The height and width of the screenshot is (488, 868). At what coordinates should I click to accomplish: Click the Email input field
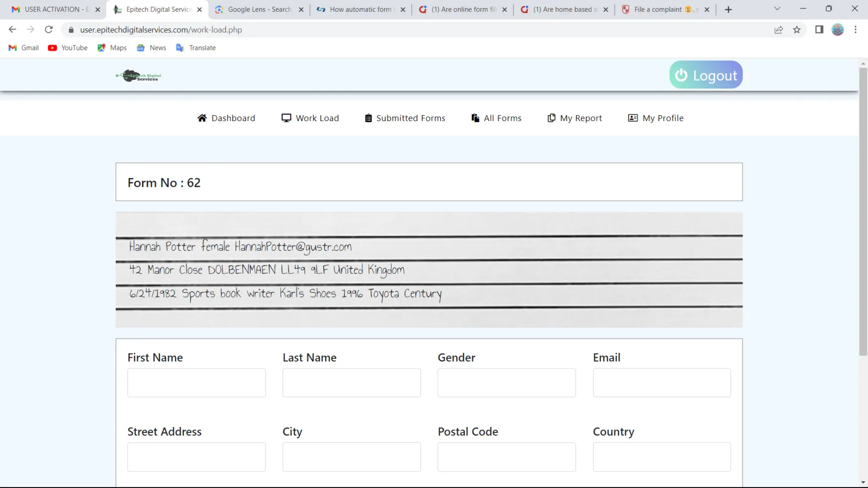coord(662,383)
